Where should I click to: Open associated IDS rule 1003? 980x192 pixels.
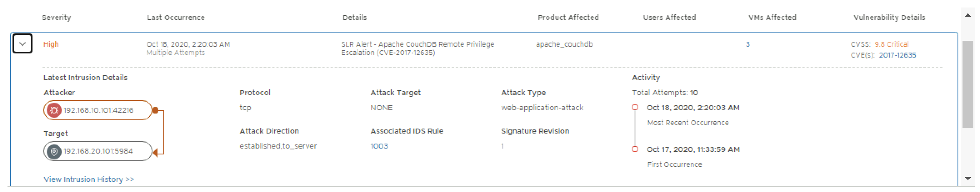pos(379,146)
